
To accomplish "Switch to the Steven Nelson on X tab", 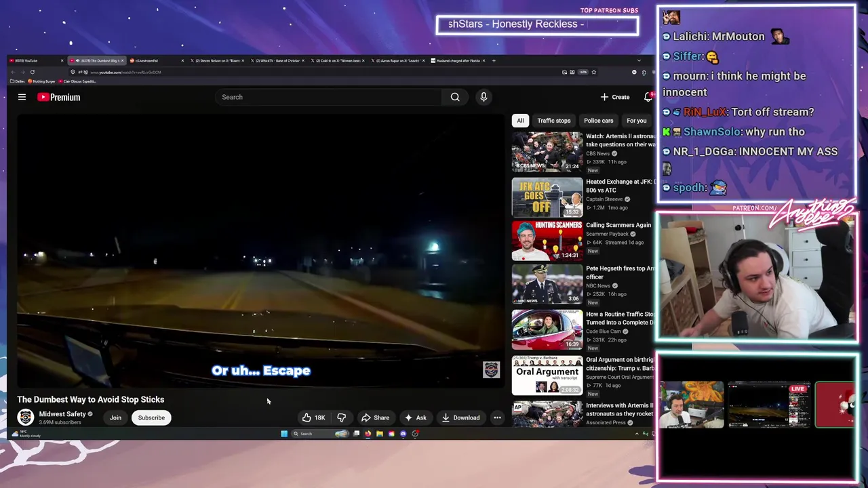I will (217, 61).
